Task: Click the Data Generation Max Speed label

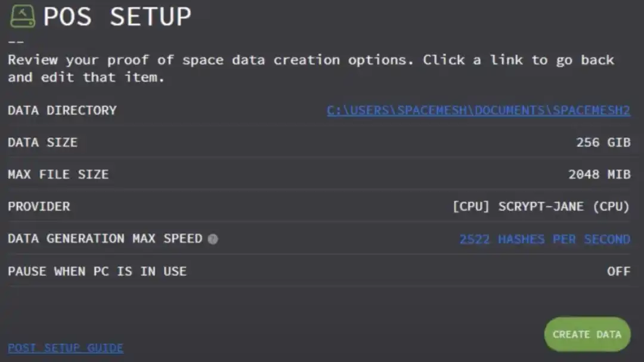Action: (105, 239)
